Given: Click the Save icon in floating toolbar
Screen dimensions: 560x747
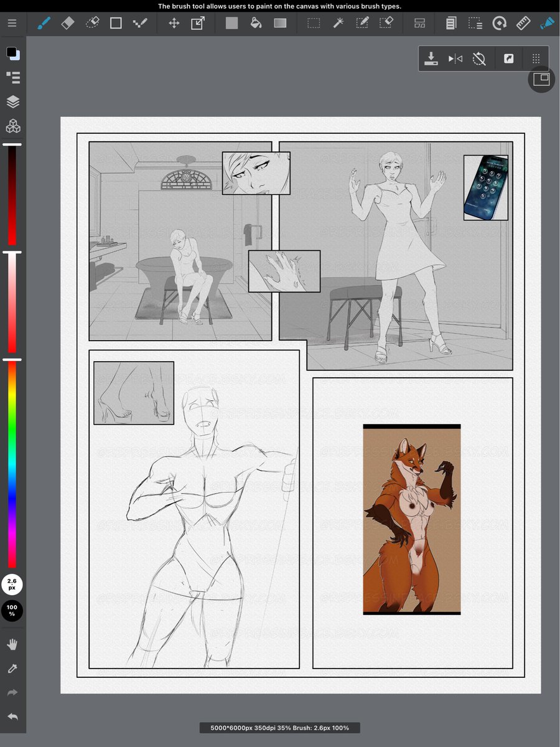Looking at the screenshot, I should [431, 59].
